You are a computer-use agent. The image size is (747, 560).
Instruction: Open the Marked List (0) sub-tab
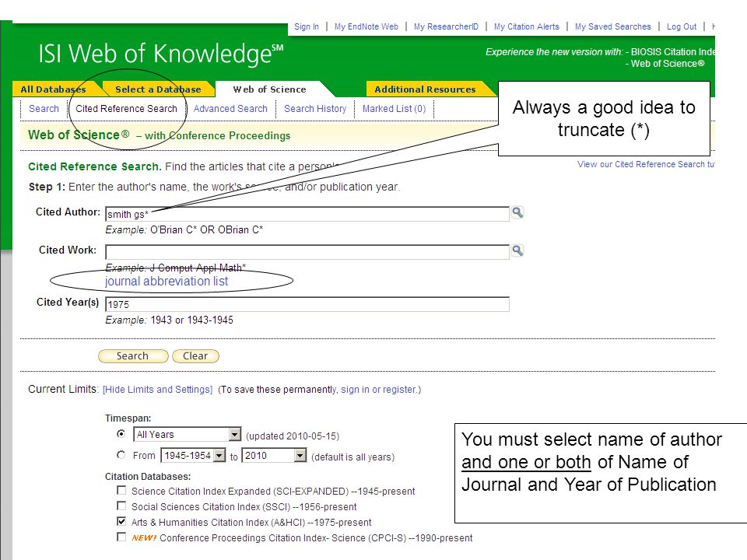pos(394,109)
